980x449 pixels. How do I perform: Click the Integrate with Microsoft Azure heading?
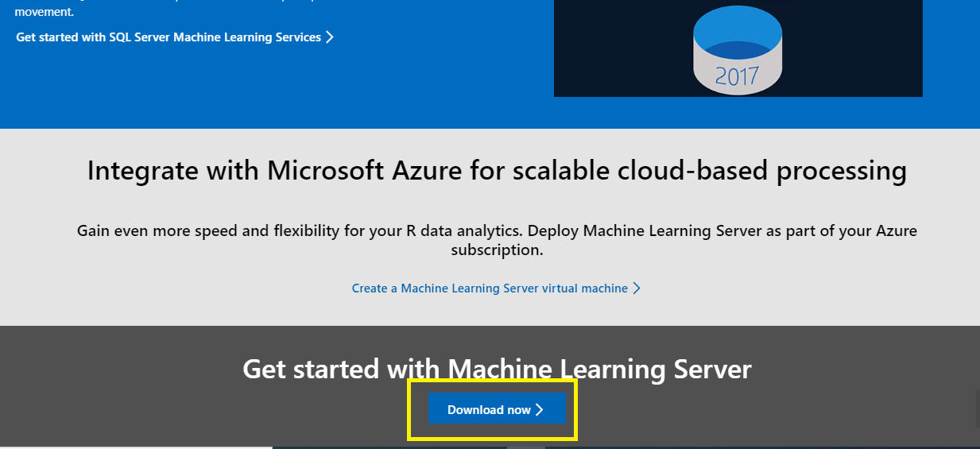click(497, 171)
